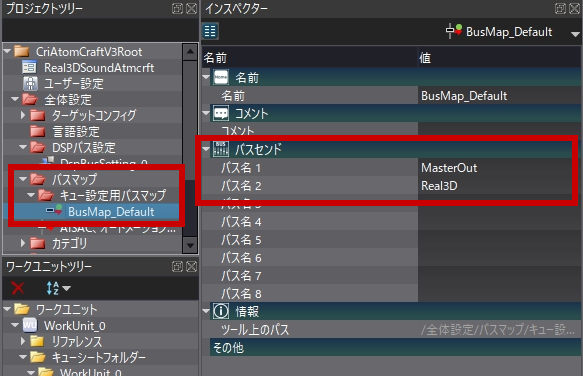Float the インスペクター panel
The image size is (583, 376).
[x=560, y=9]
